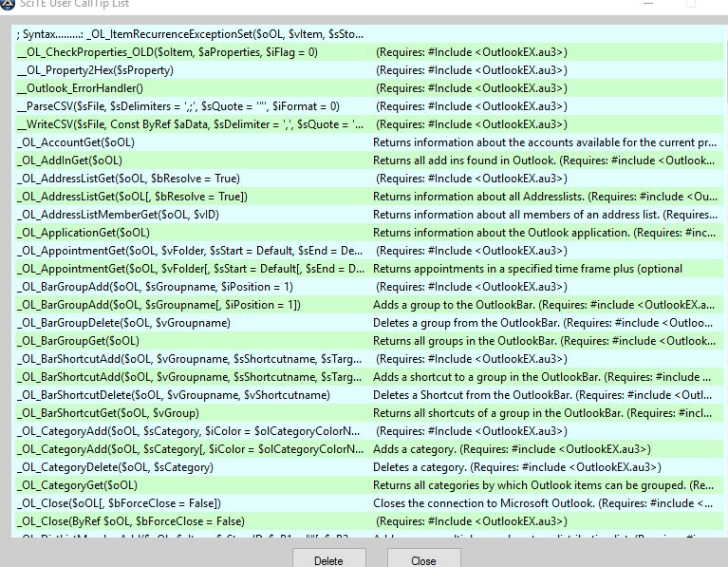This screenshot has height=567, width=728.
Task: Click the SciTE app icon in title bar
Action: [x=8, y=4]
